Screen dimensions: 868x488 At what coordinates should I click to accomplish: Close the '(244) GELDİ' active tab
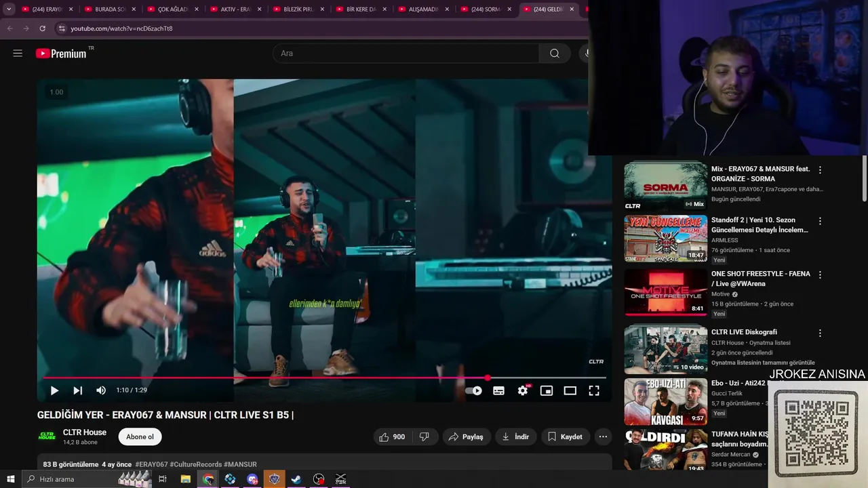[x=572, y=9]
